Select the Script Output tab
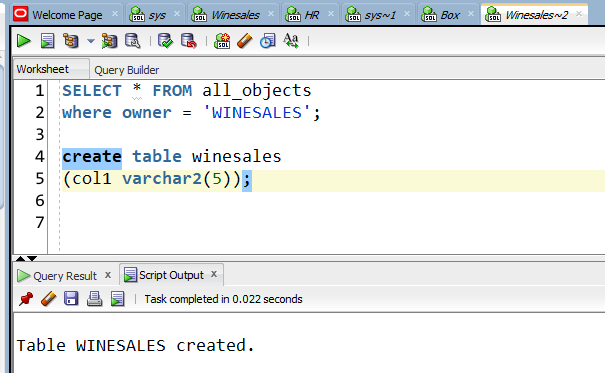 171,275
